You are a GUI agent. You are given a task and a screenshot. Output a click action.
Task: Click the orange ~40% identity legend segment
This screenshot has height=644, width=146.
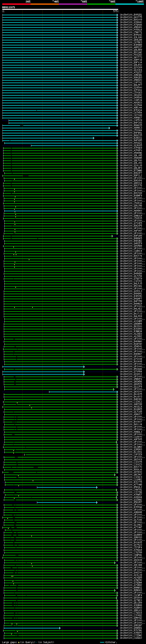click(45, 4)
